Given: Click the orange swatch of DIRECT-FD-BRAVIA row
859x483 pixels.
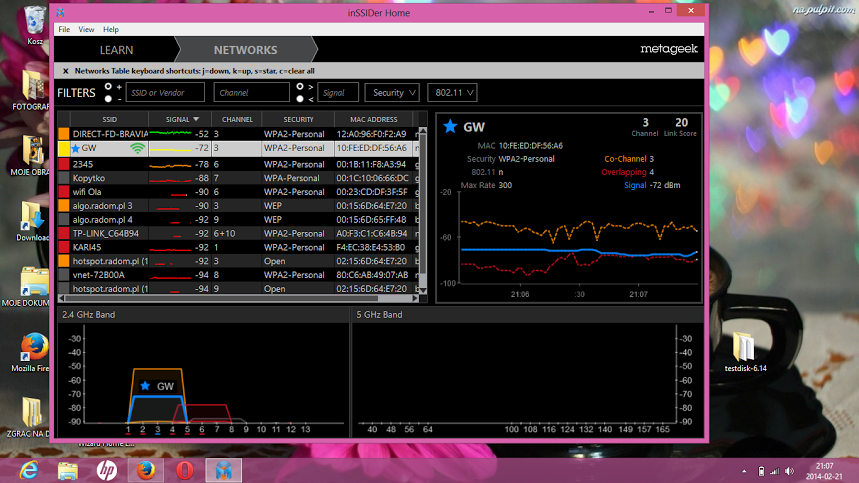Looking at the screenshot, I should coord(64,134).
